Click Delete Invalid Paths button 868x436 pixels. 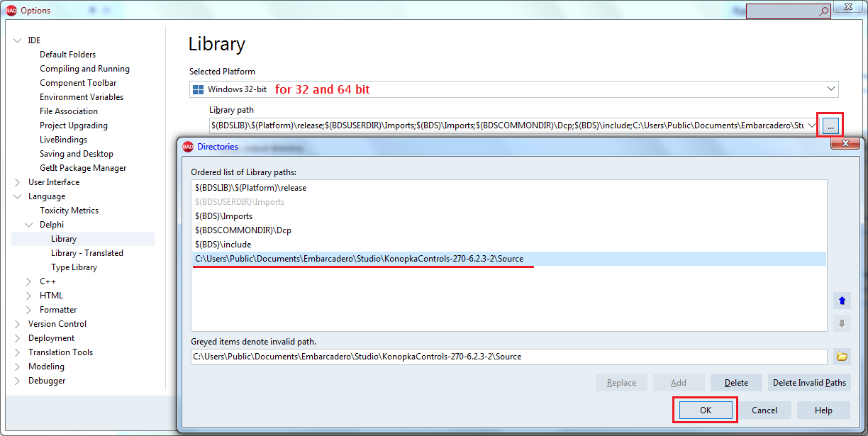809,383
